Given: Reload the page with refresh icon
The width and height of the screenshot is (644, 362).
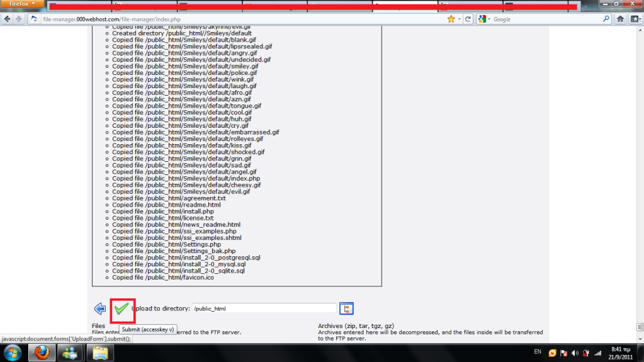Looking at the screenshot, I should click(468, 19).
